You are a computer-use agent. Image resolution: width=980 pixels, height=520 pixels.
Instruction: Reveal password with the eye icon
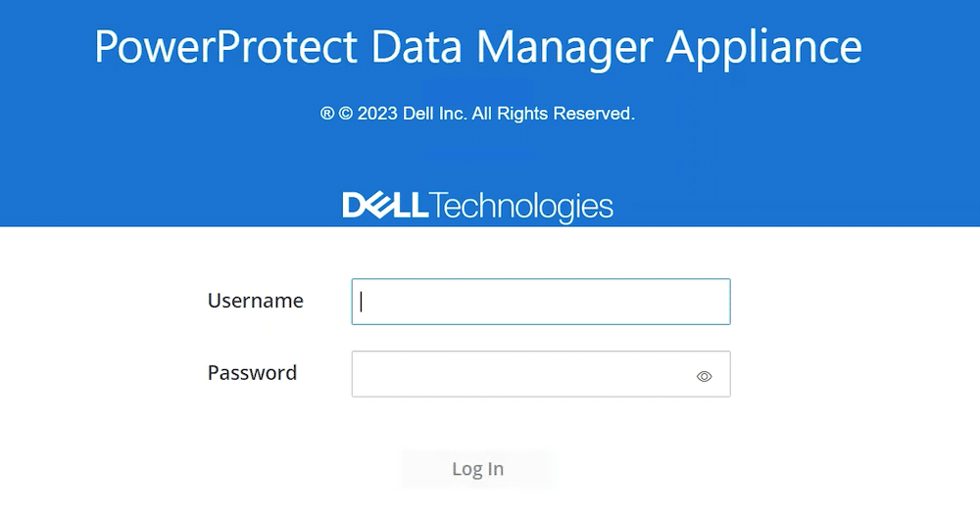click(704, 376)
